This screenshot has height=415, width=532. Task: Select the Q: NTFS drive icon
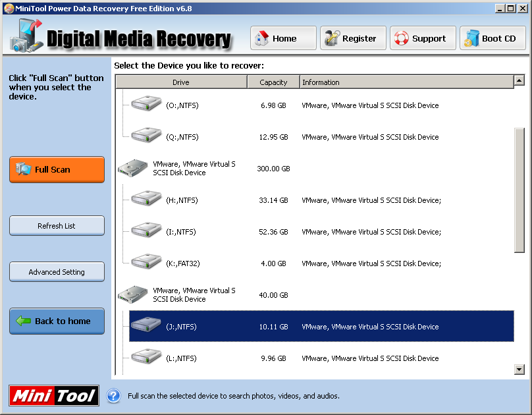(146, 135)
